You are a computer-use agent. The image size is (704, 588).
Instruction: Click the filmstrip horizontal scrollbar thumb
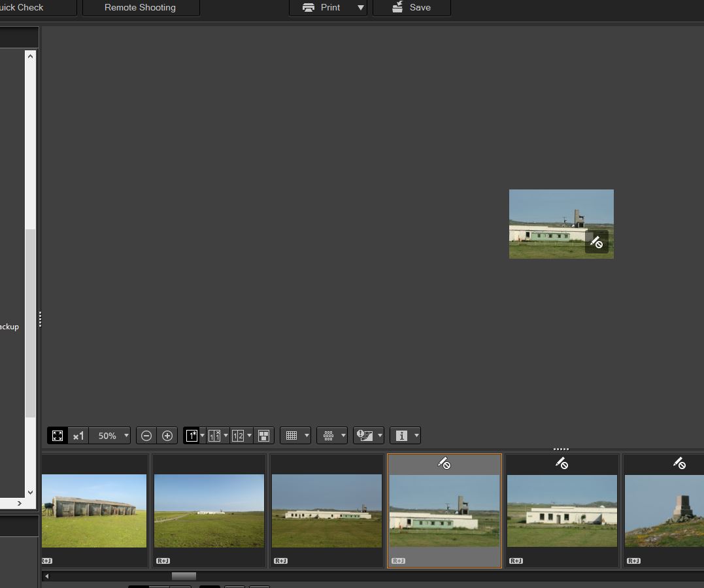(184, 576)
